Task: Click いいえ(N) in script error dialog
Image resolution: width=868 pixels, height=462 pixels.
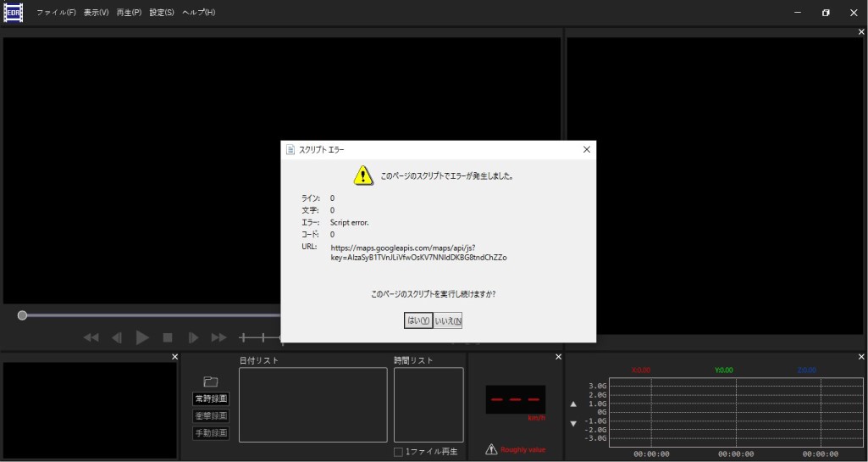Action: click(x=448, y=320)
